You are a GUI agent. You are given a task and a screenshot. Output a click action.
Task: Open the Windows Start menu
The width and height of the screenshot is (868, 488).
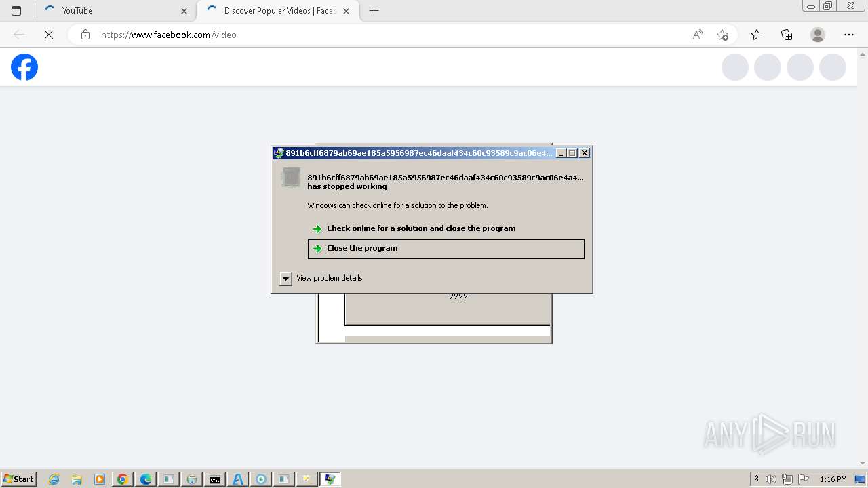(x=19, y=479)
